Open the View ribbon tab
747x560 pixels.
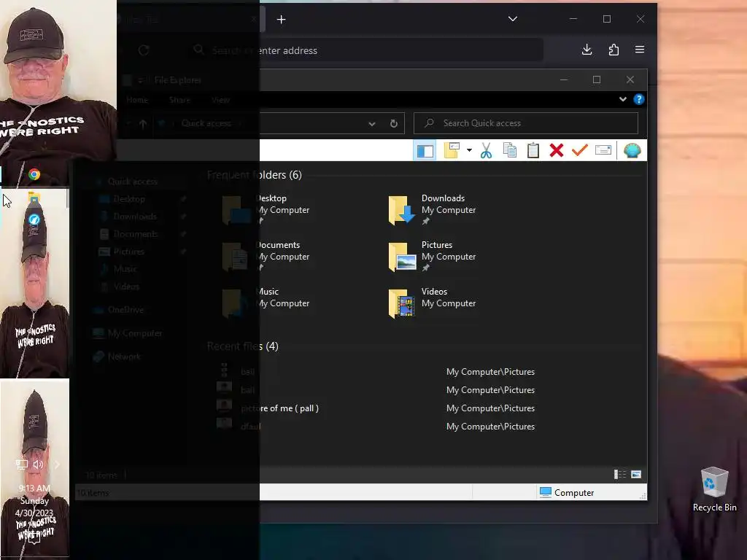tap(220, 100)
